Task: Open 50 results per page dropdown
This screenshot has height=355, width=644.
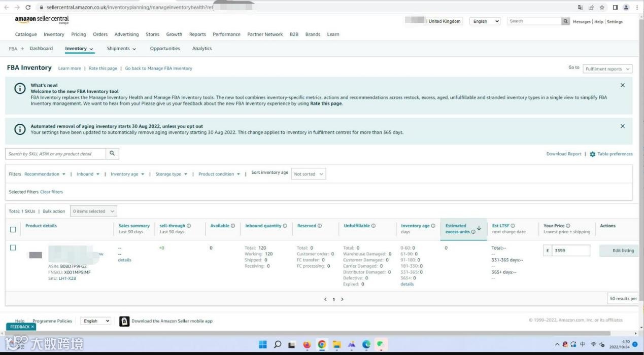Action: point(623,299)
